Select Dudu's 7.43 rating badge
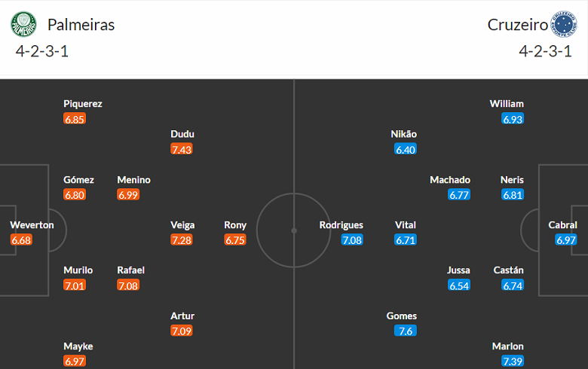Viewport: 588px width, 369px height. [x=182, y=149]
